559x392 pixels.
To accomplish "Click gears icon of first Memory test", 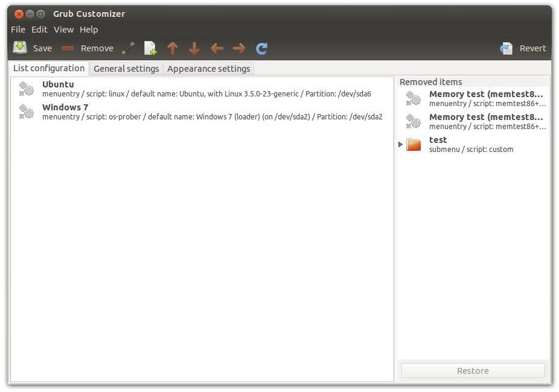I will [x=414, y=98].
